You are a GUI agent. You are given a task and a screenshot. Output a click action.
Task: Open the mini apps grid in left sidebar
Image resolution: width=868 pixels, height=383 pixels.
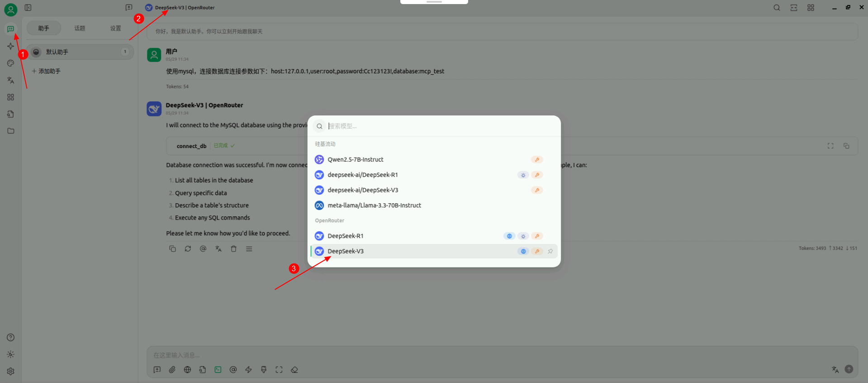pos(10,97)
